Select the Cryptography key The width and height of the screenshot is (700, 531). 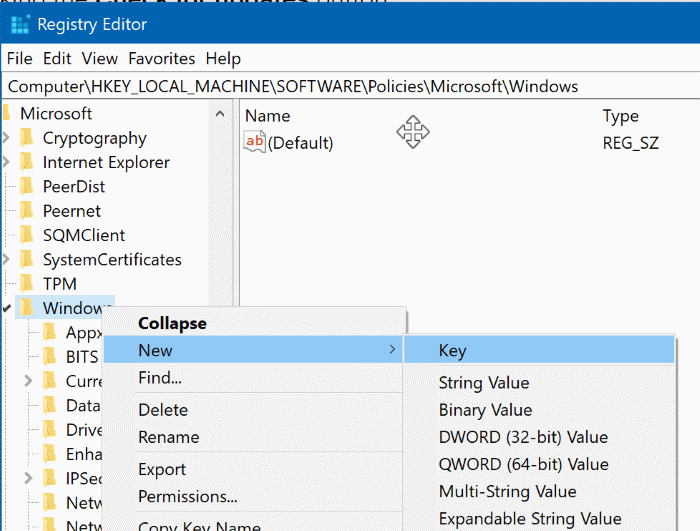(x=95, y=138)
